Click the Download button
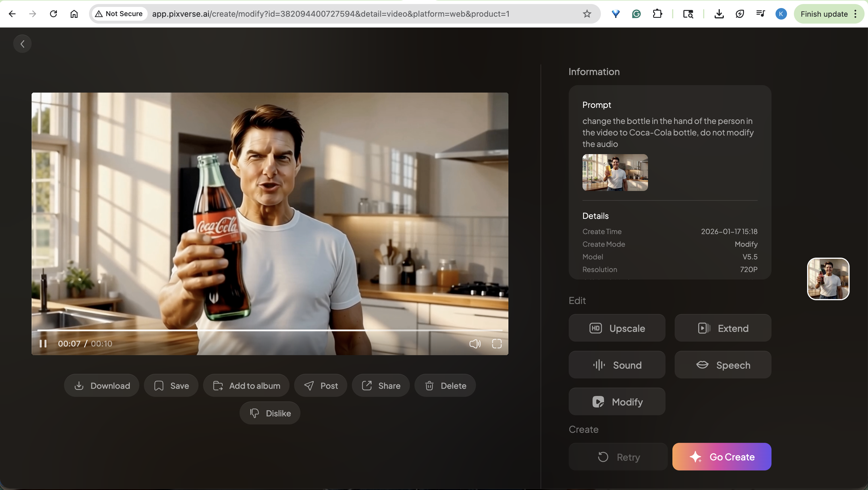The image size is (868, 490). (102, 385)
